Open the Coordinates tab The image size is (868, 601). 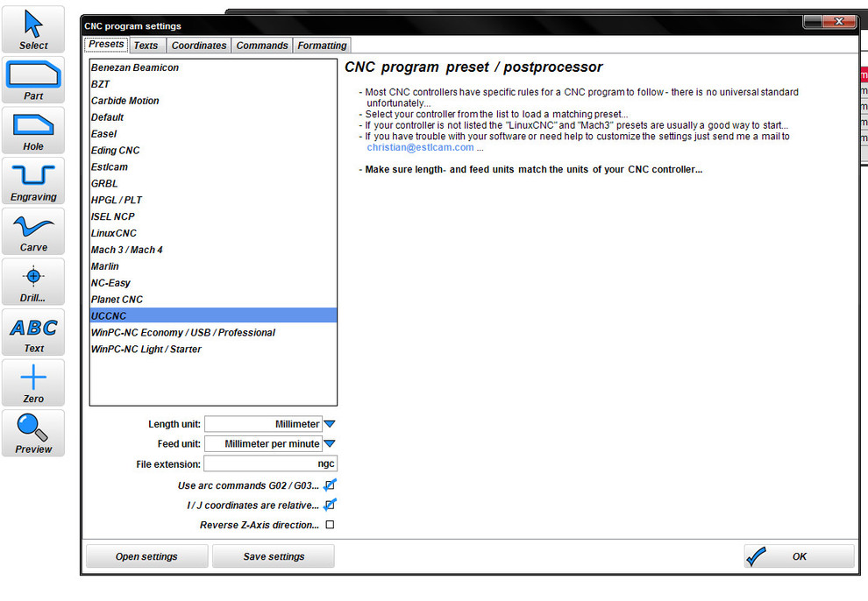click(x=199, y=46)
